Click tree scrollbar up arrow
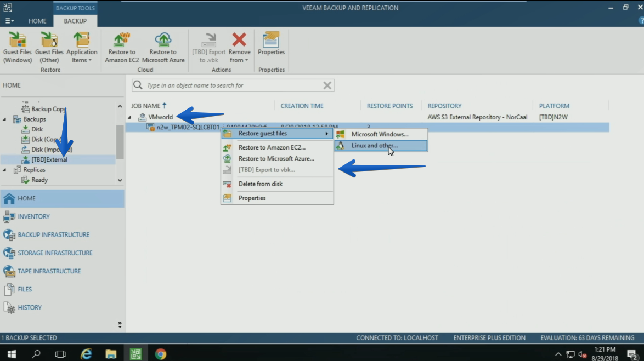Image resolution: width=644 pixels, height=361 pixels. 120,106
